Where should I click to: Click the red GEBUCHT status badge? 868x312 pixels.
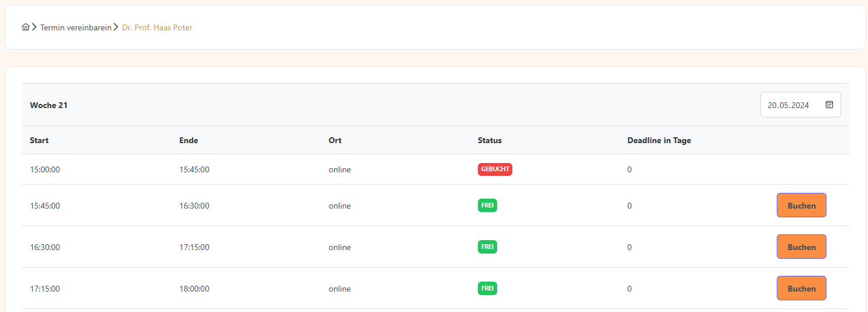point(495,169)
